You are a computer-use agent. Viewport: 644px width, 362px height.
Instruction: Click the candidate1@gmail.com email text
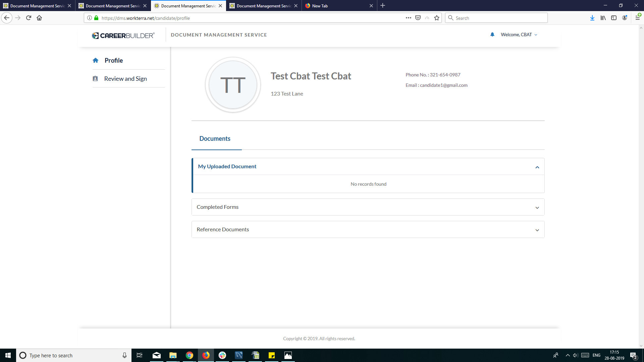(443, 85)
